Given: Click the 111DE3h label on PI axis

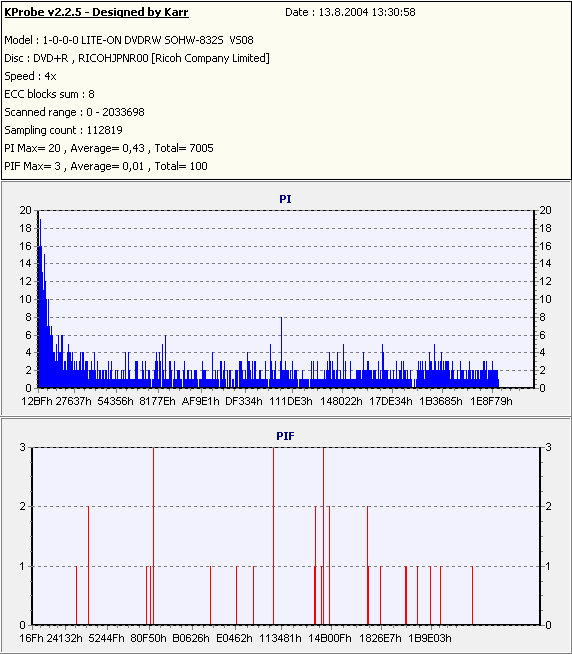Looking at the screenshot, I should [x=291, y=401].
